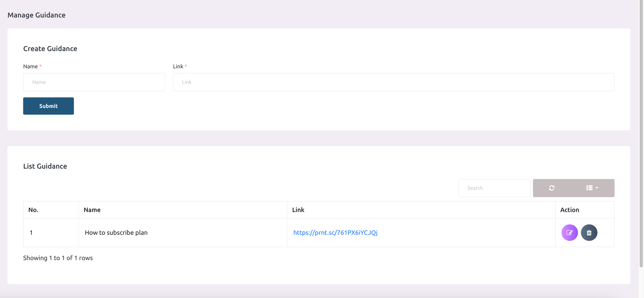
Task: Click the Name label above the field
Action: (30, 66)
